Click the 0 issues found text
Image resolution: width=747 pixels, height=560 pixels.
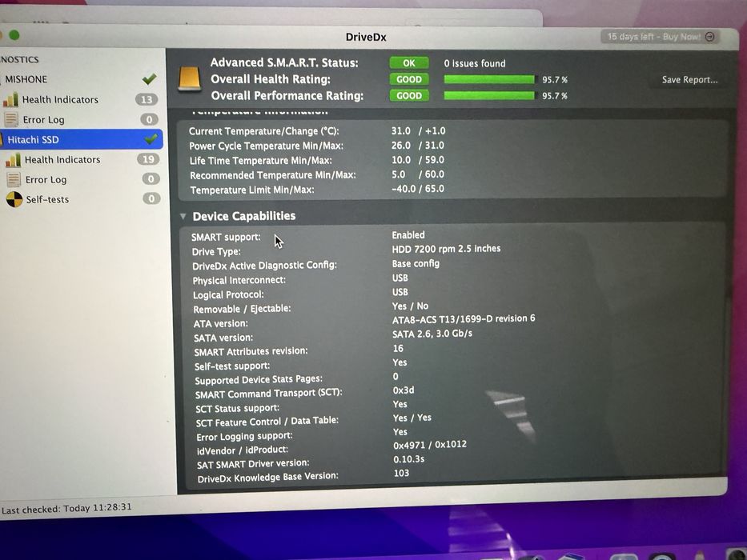click(x=475, y=63)
